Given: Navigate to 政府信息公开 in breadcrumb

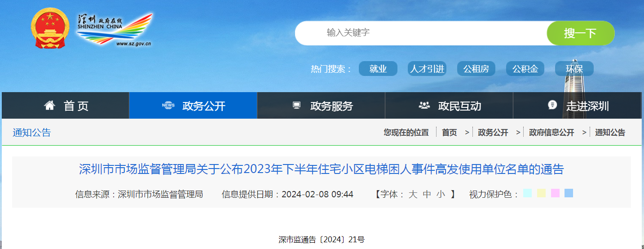Looking at the screenshot, I should [x=551, y=133].
